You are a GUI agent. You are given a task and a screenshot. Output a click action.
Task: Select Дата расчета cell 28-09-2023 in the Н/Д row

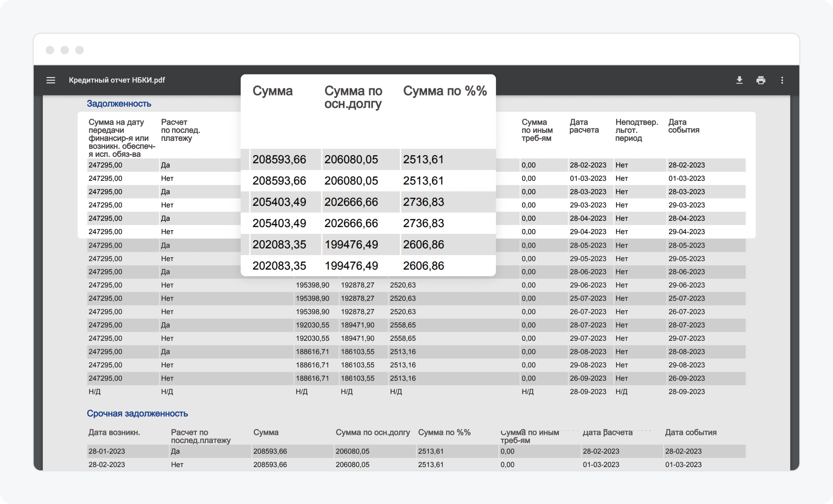tap(588, 392)
